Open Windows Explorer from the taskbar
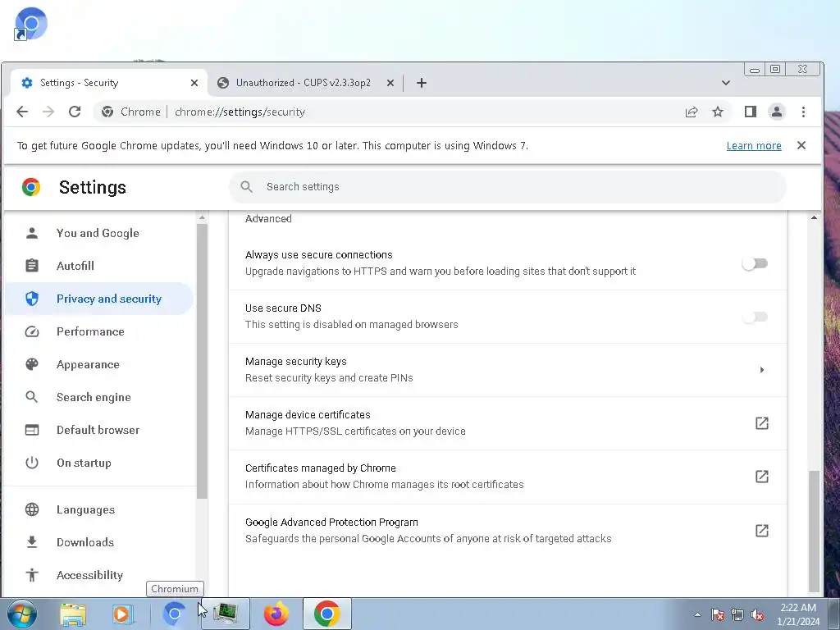This screenshot has height=630, width=840. coord(73,614)
